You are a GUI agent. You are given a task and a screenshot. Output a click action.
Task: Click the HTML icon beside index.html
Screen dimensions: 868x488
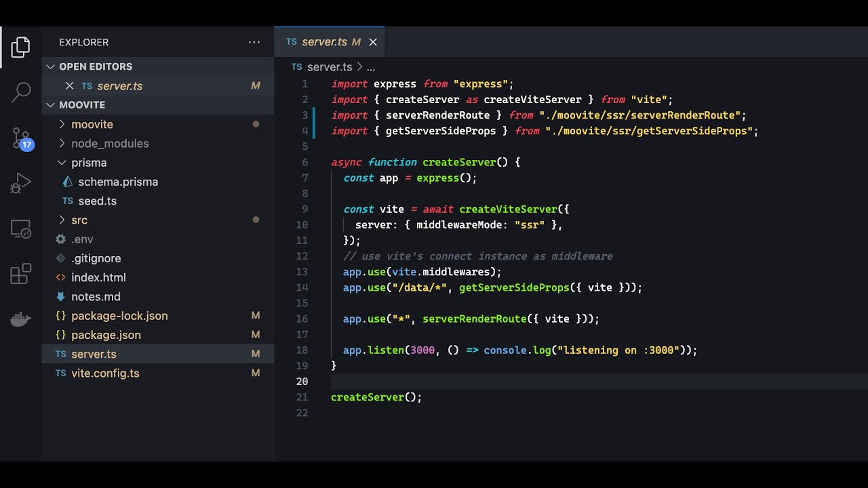tap(60, 278)
